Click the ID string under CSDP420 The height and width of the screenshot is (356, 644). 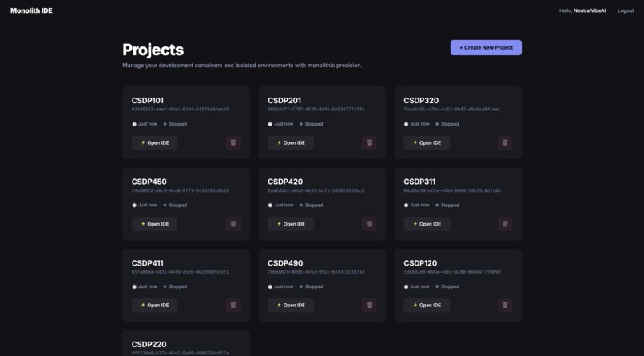pos(316,190)
